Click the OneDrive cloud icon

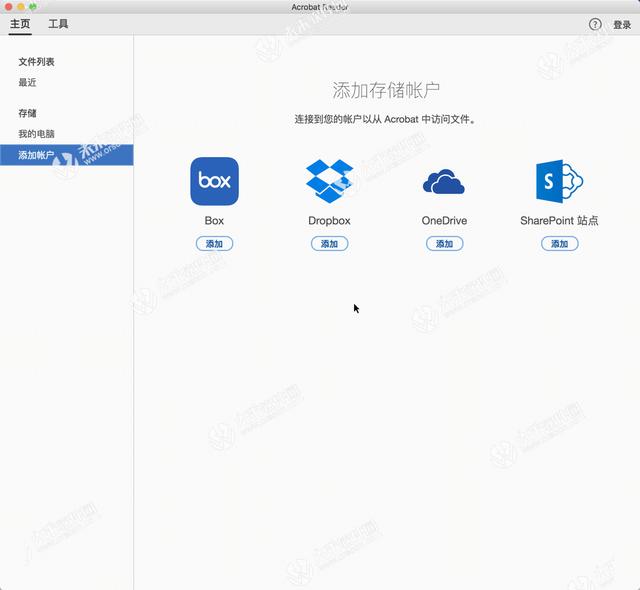(444, 182)
